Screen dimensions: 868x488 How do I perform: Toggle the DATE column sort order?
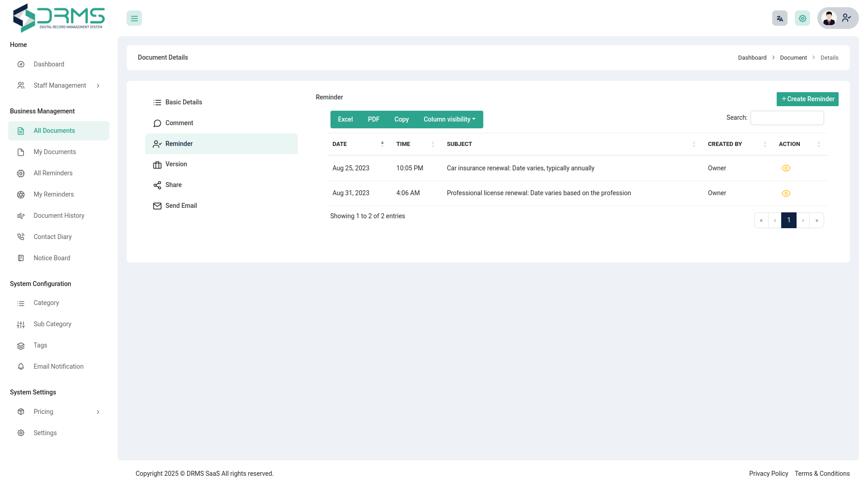click(382, 144)
